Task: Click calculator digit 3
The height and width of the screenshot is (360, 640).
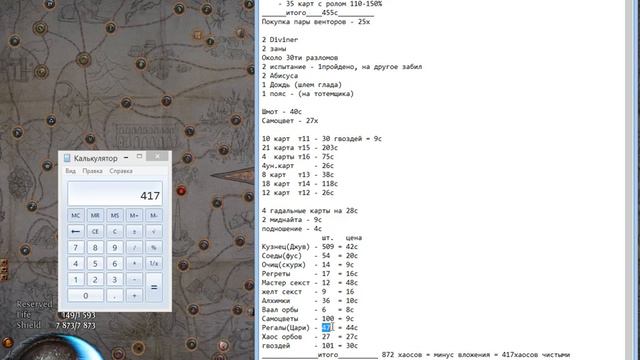Action: click(x=115, y=280)
